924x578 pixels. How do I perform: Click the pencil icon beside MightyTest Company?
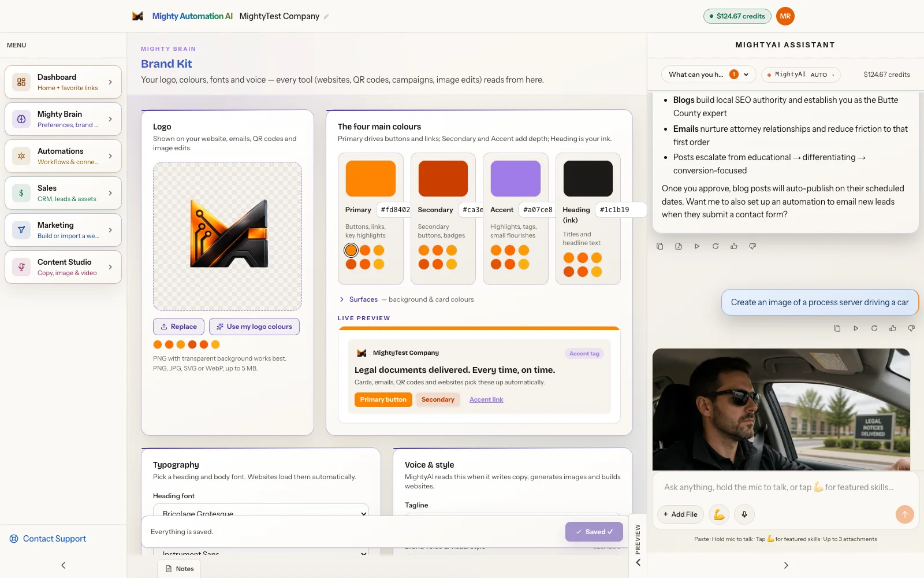click(x=326, y=17)
